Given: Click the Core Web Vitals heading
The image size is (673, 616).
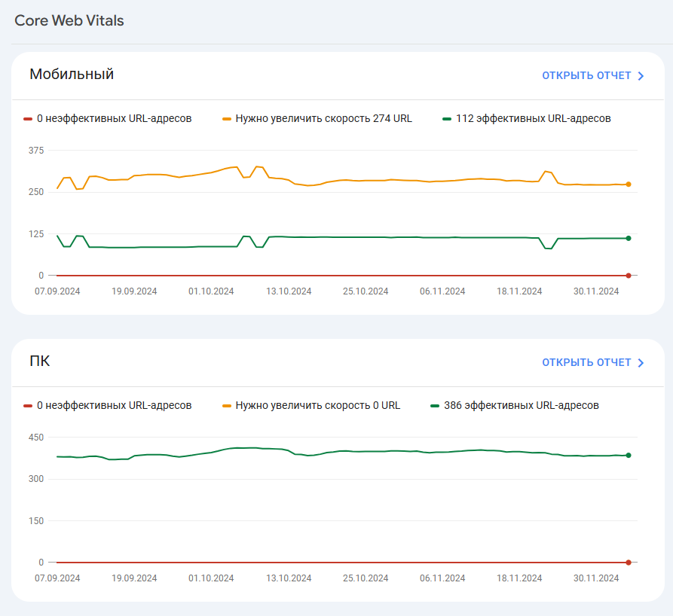Looking at the screenshot, I should click(x=69, y=21).
